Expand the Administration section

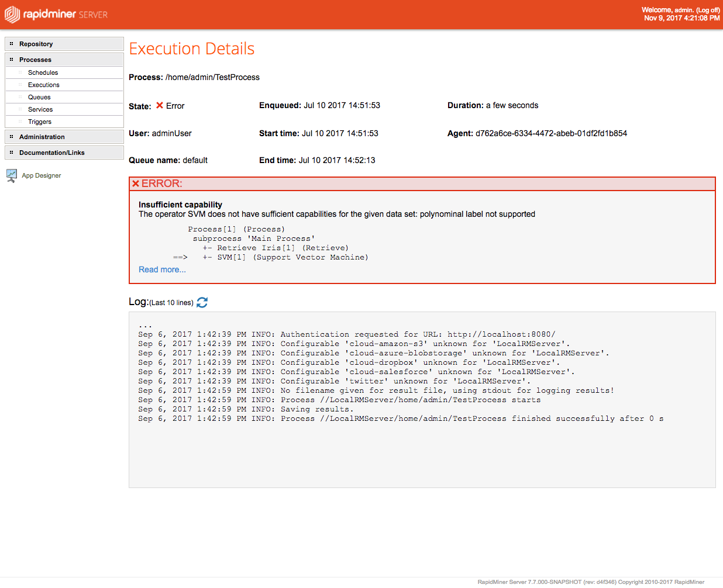64,137
